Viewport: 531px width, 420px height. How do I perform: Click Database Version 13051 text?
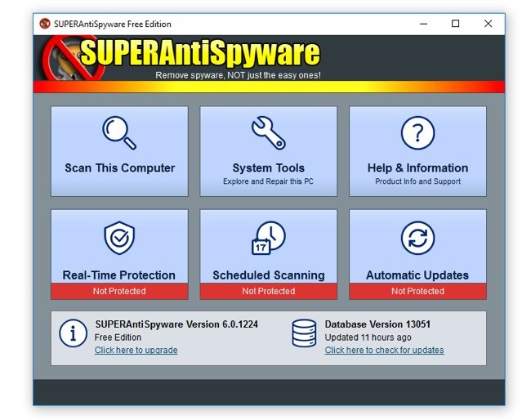pyautogui.click(x=377, y=324)
